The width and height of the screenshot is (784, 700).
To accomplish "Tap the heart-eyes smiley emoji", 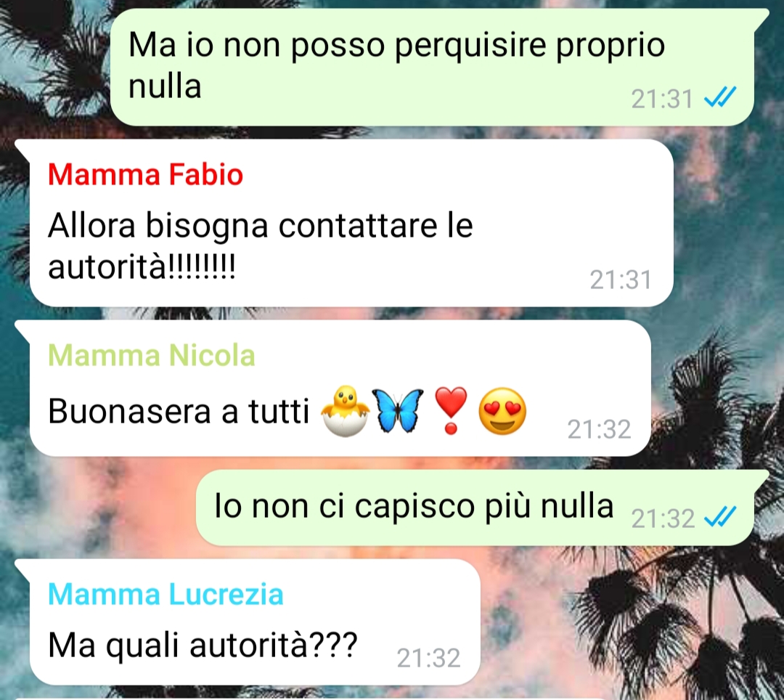I will [x=502, y=411].
